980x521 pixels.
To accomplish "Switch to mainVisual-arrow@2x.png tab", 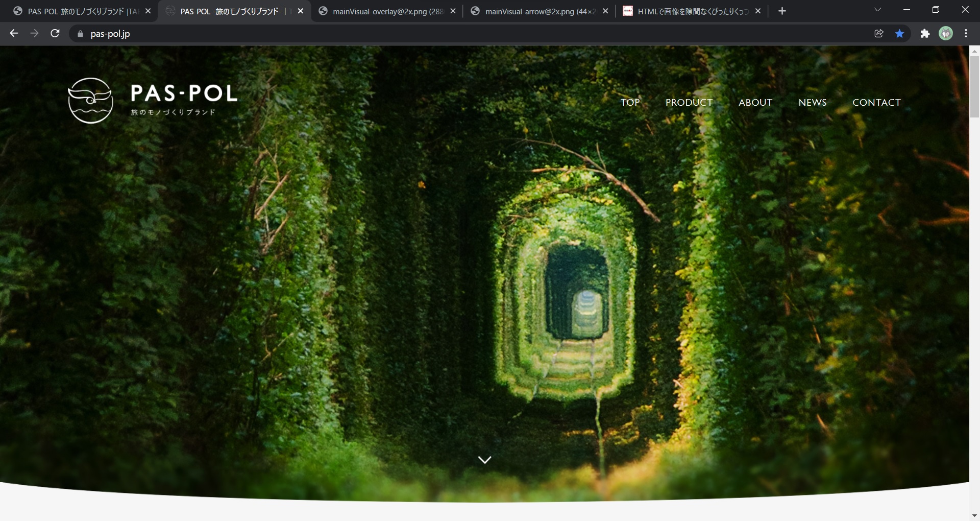I will 536,11.
